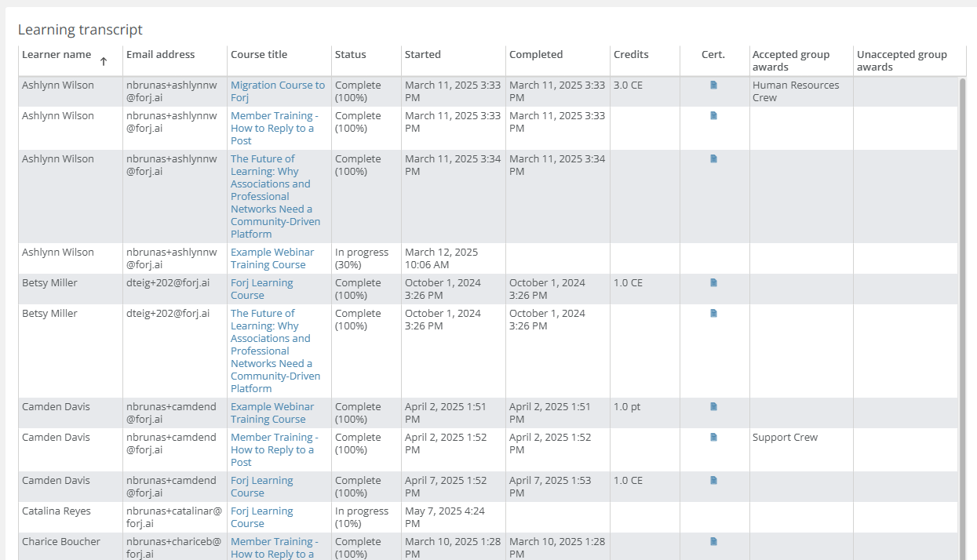Open certificate for Betsy Miller's Future of Learning
Image resolution: width=977 pixels, height=560 pixels.
(714, 313)
